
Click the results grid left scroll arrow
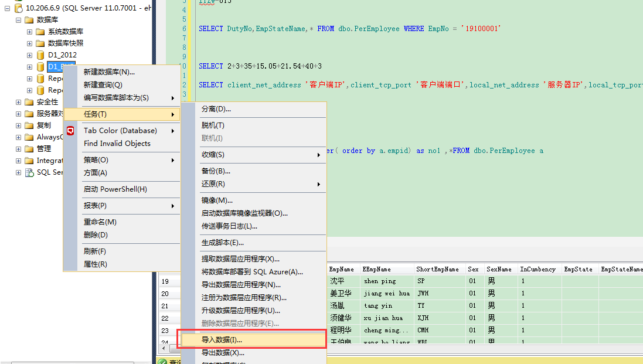[x=164, y=349]
